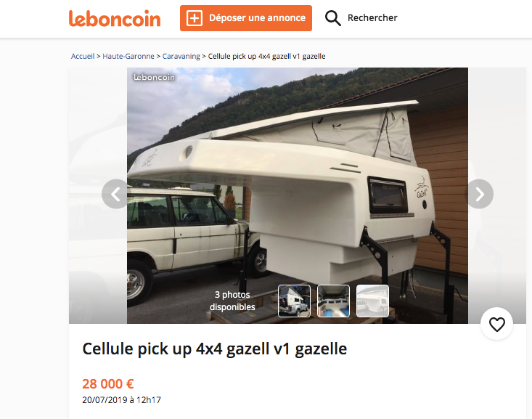Select the first thumbnail with pickup truck
This screenshot has width=532, height=419.
[x=294, y=301]
